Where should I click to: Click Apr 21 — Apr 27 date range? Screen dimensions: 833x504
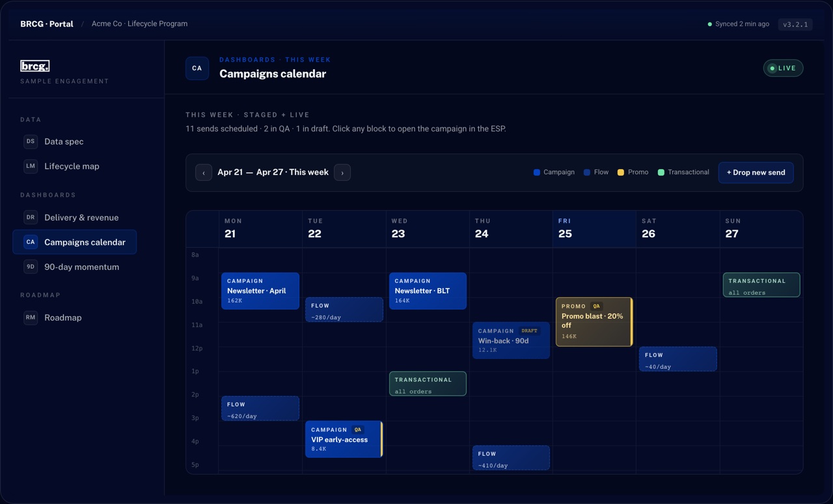[273, 172]
